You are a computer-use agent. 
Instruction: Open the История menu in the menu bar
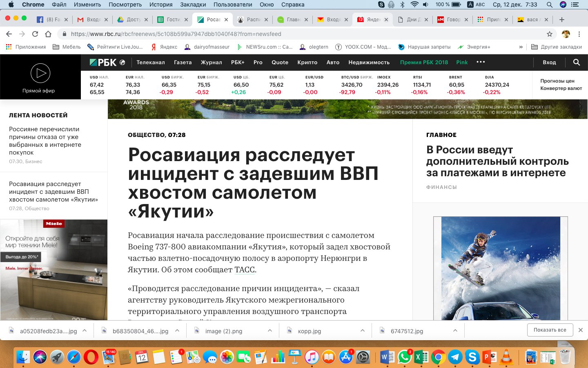[161, 4]
